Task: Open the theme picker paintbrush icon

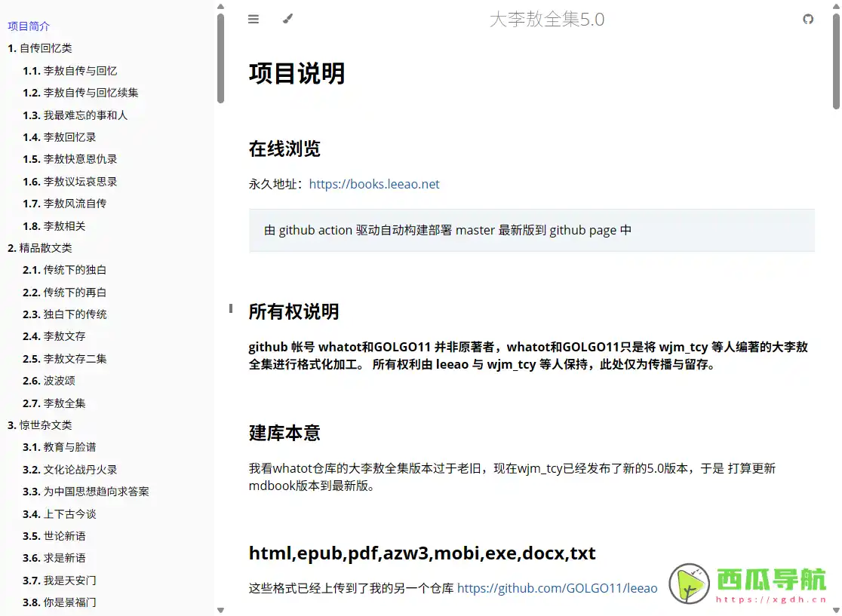Action: (287, 19)
